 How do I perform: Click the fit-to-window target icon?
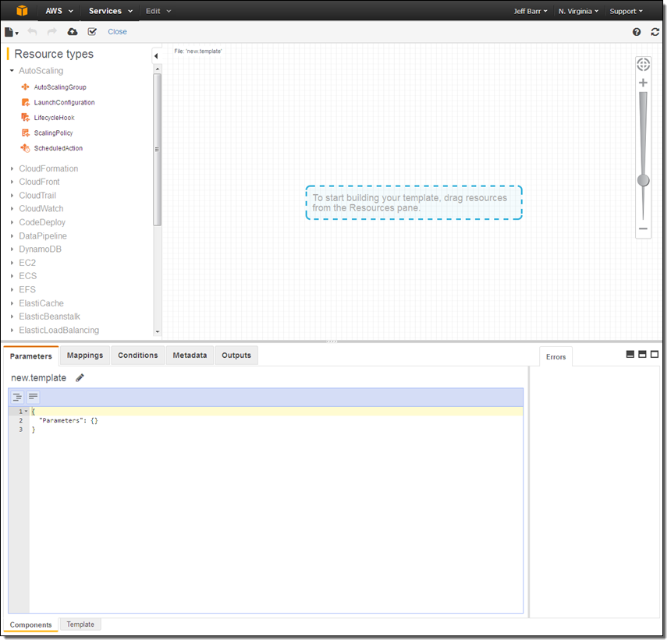643,64
